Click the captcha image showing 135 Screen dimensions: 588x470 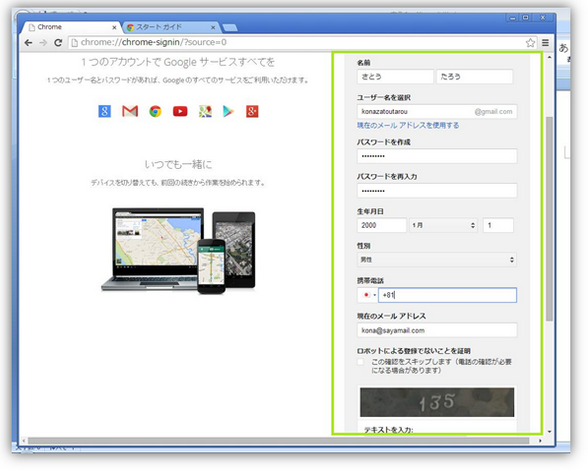click(x=437, y=402)
